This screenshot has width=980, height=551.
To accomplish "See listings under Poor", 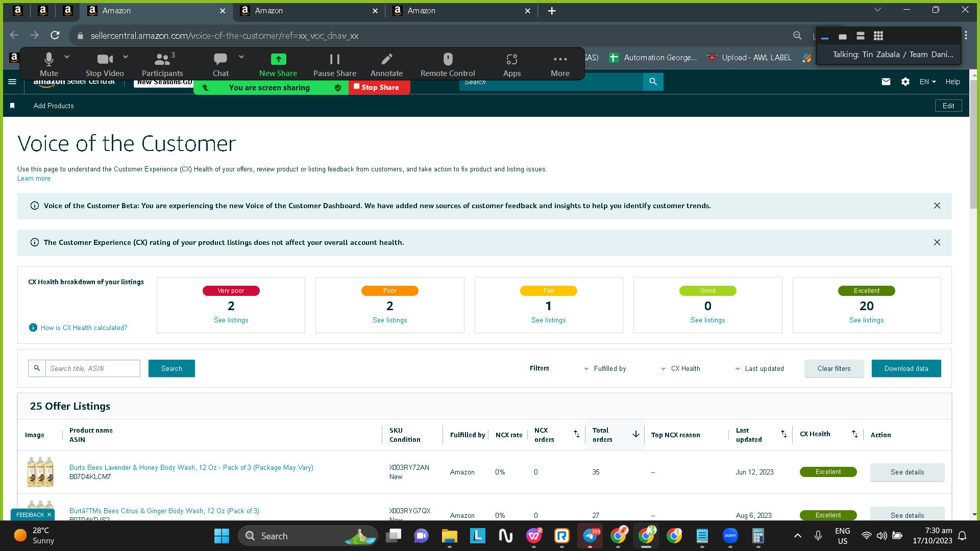I will (390, 320).
